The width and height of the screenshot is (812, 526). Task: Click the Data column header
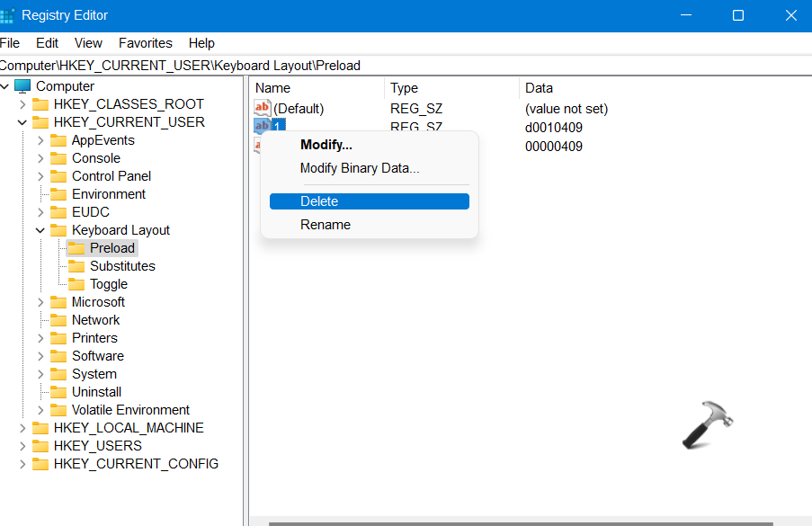(540, 88)
